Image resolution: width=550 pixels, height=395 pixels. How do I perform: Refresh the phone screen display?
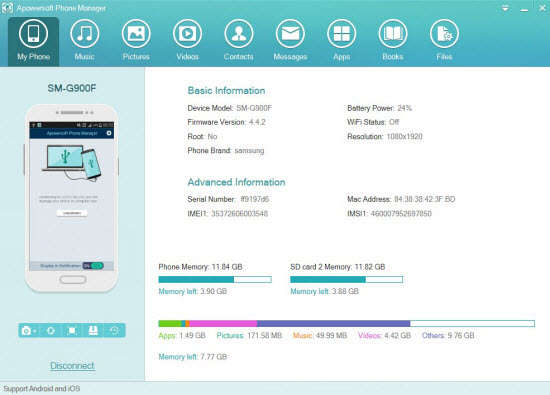click(51, 330)
